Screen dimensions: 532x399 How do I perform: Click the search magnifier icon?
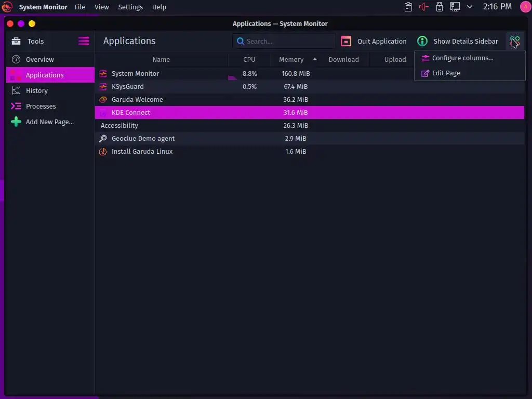240,41
